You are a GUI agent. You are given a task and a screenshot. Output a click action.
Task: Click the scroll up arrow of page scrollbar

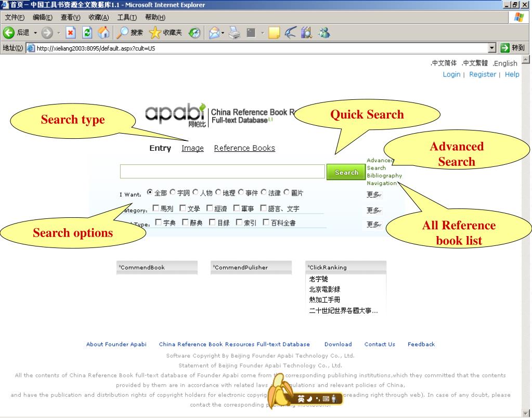click(x=526, y=59)
